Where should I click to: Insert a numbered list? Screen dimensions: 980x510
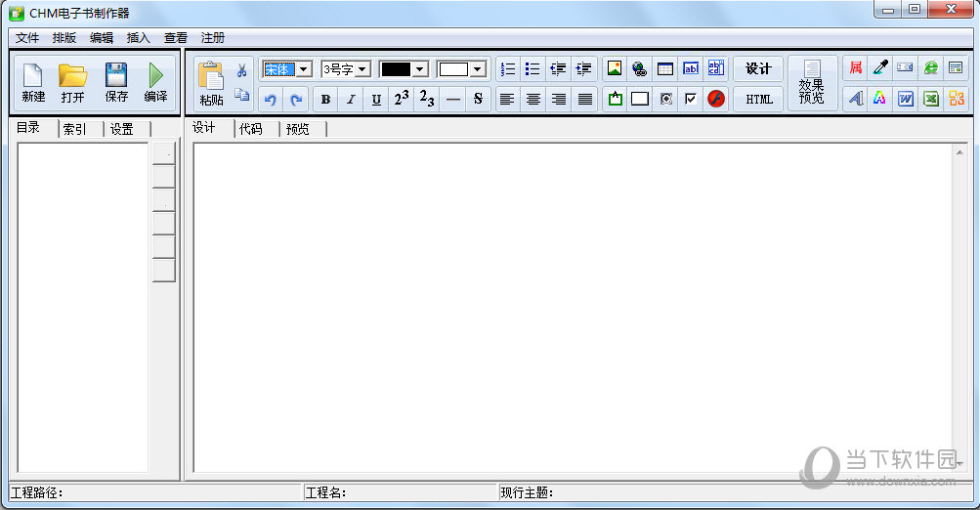(x=508, y=68)
